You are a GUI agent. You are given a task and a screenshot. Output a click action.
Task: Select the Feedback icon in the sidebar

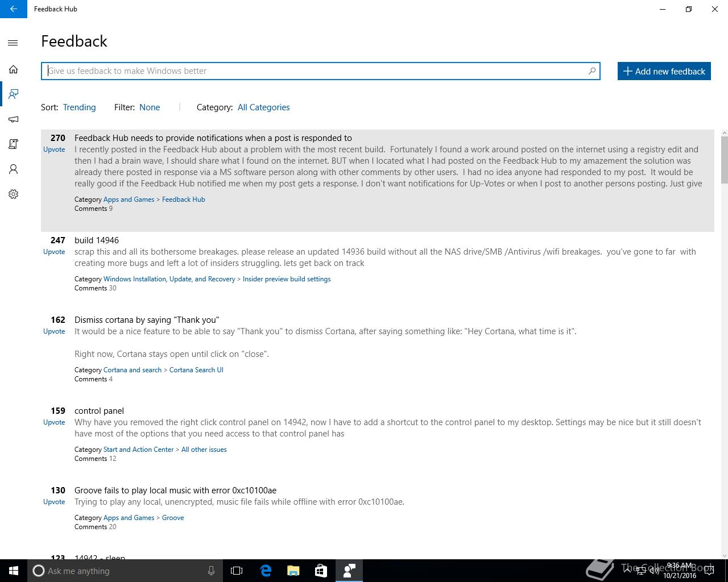[13, 94]
